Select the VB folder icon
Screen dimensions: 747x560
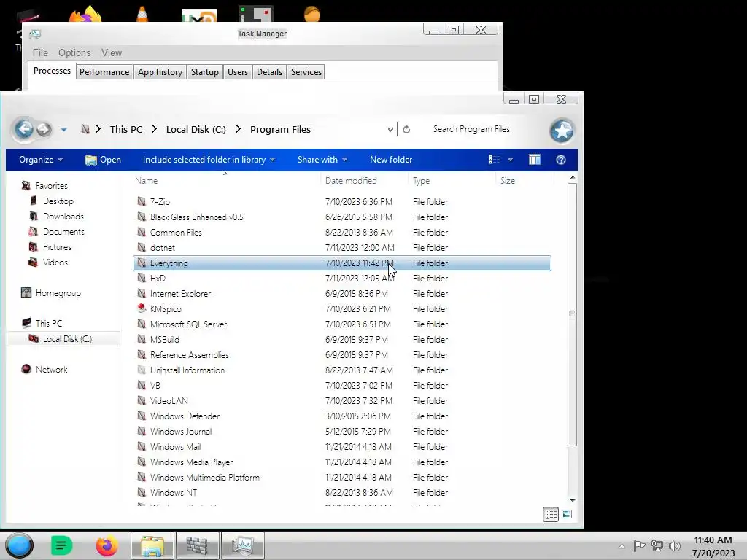[142, 385]
